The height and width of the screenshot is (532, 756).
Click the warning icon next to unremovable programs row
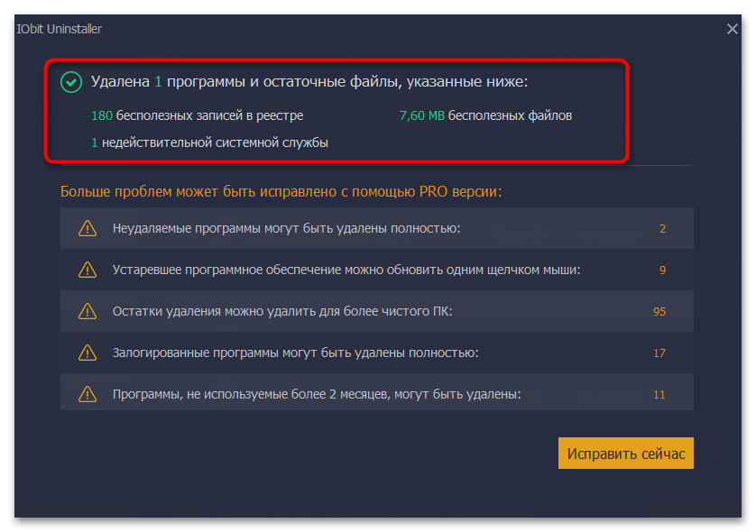point(88,228)
